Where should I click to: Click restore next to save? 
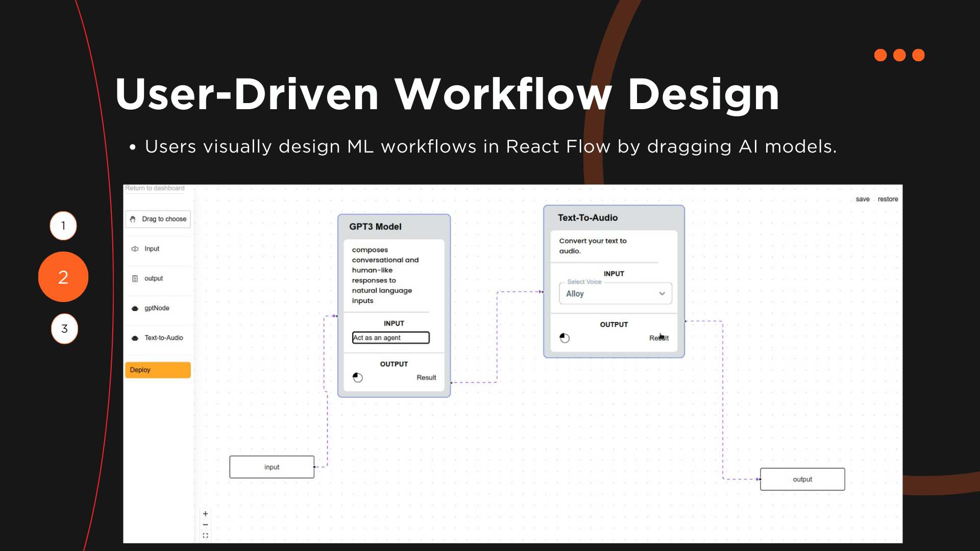[888, 199]
